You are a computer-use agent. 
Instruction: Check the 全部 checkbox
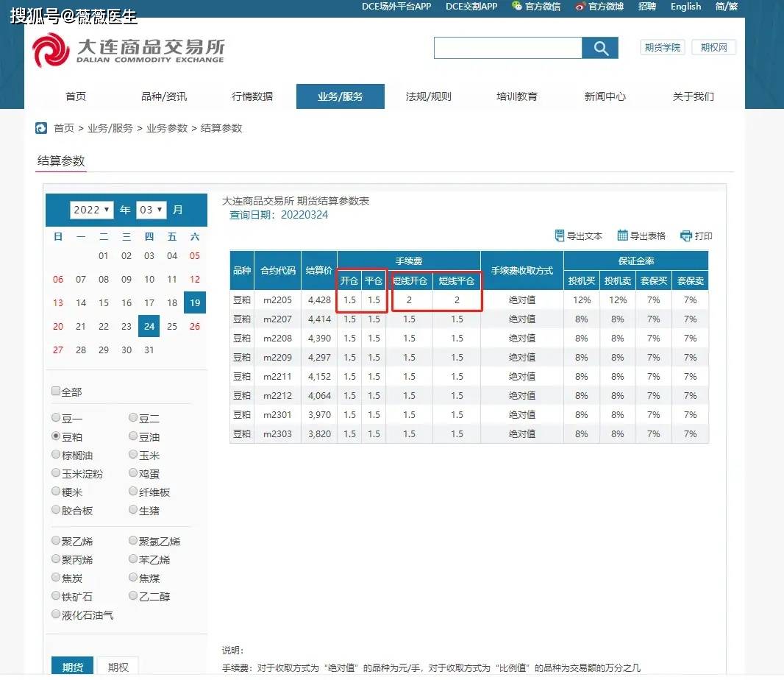(56, 391)
